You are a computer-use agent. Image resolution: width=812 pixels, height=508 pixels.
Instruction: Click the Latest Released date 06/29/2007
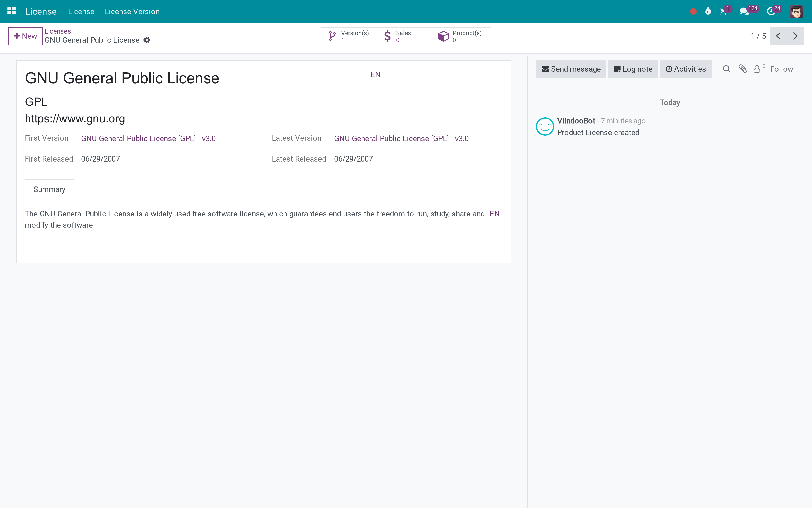[353, 159]
